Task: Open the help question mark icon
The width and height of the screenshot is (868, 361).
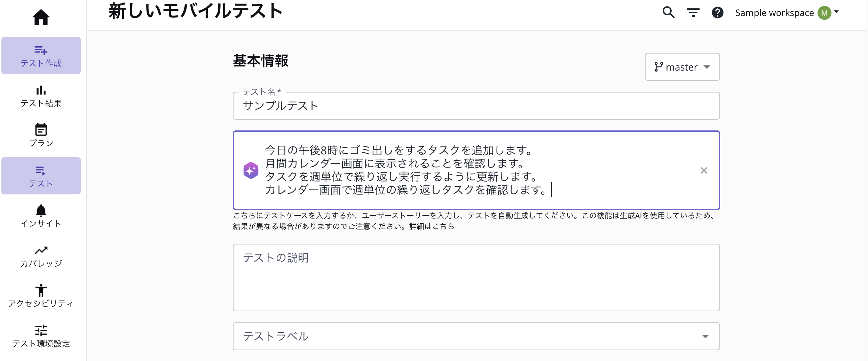Action: click(x=717, y=13)
